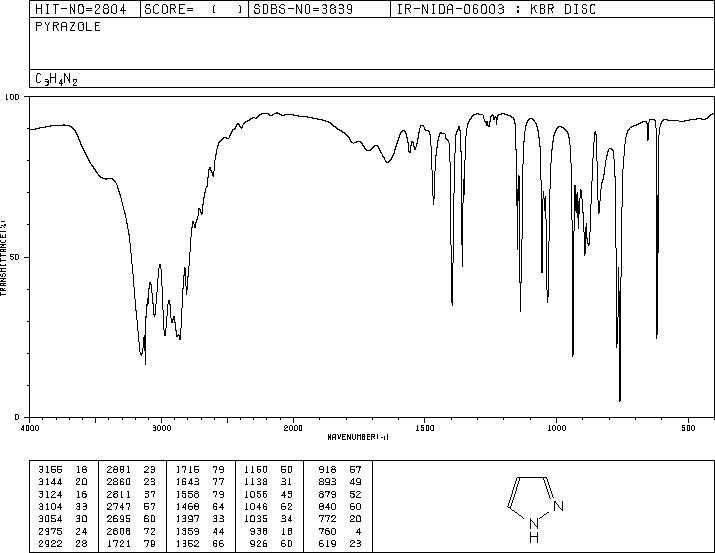Click the 2000 x-axis tick label

click(293, 428)
